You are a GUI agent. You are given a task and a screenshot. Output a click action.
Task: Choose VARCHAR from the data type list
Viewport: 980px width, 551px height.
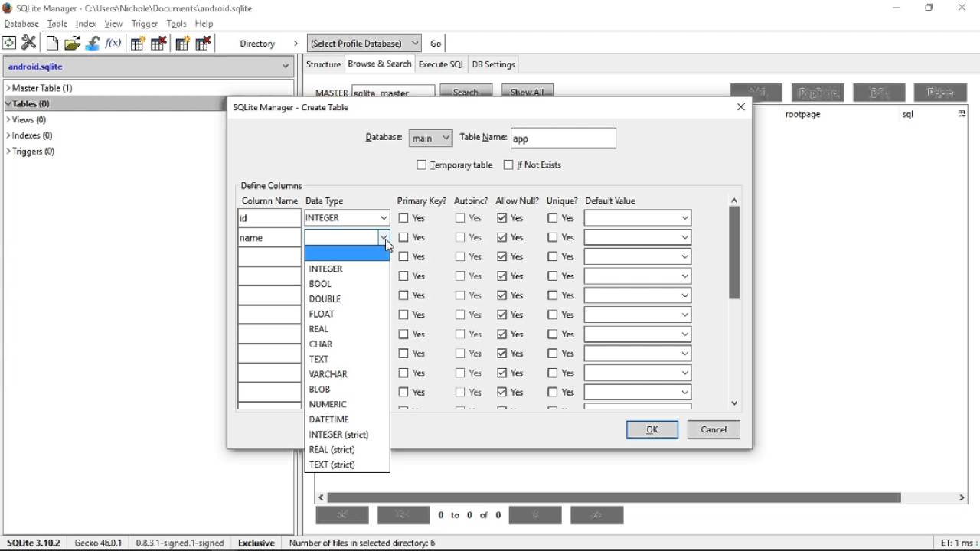[x=347, y=374]
